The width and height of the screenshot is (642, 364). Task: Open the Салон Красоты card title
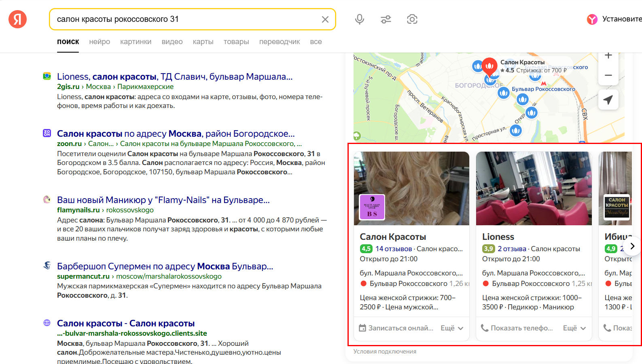[x=393, y=237]
